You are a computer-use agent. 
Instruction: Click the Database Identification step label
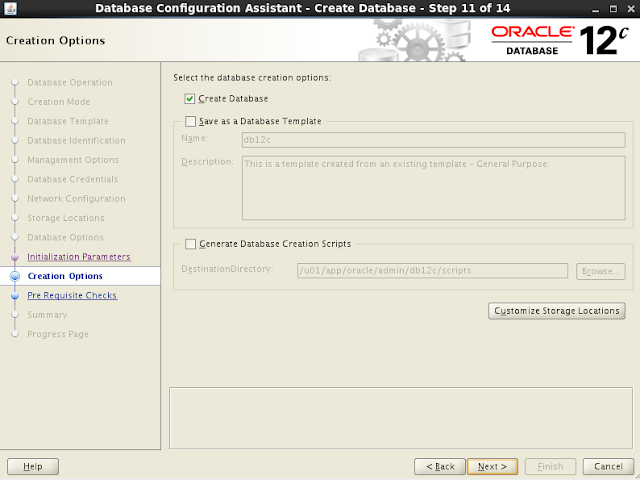(76, 140)
